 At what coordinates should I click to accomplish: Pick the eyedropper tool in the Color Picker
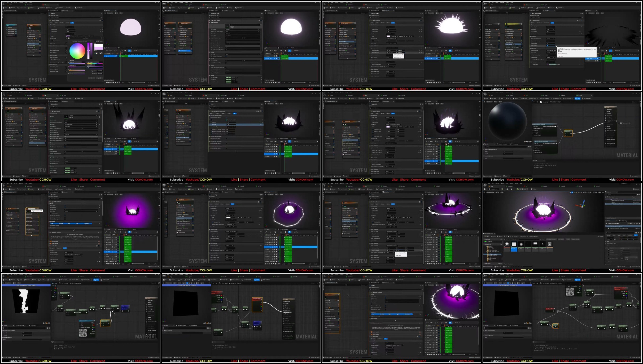(101, 53)
